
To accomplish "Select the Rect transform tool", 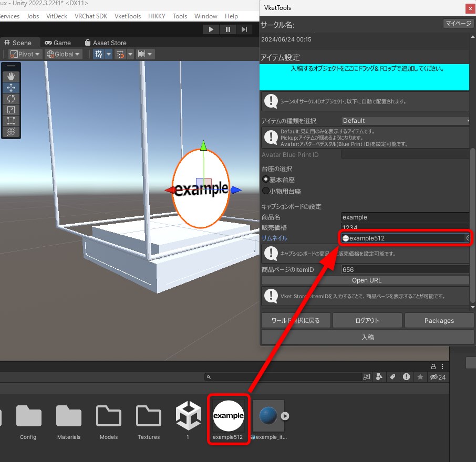I will point(11,121).
